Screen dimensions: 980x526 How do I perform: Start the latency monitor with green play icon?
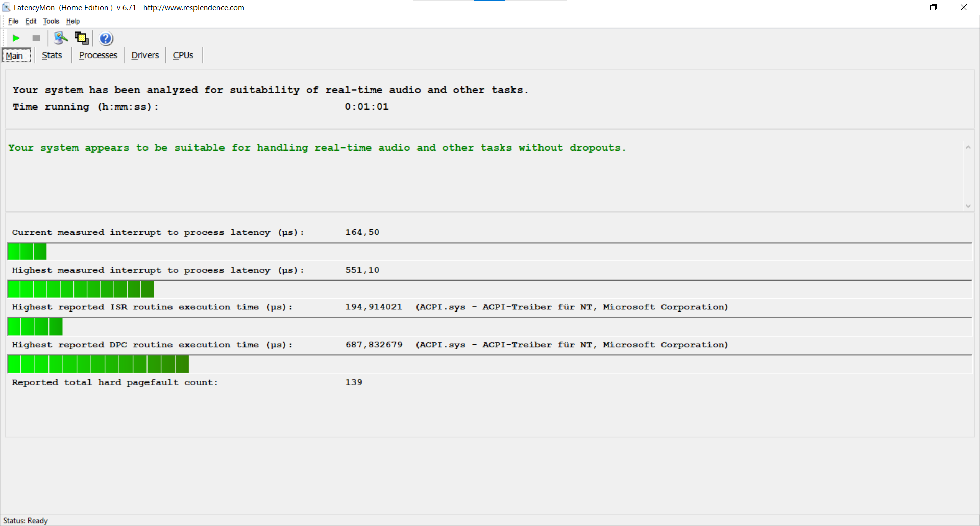pyautogui.click(x=16, y=38)
